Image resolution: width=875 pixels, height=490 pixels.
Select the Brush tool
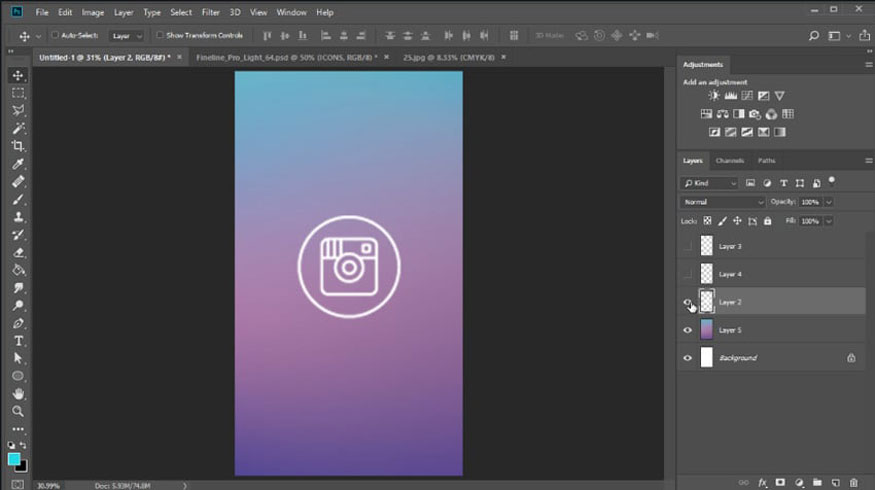[18, 199]
